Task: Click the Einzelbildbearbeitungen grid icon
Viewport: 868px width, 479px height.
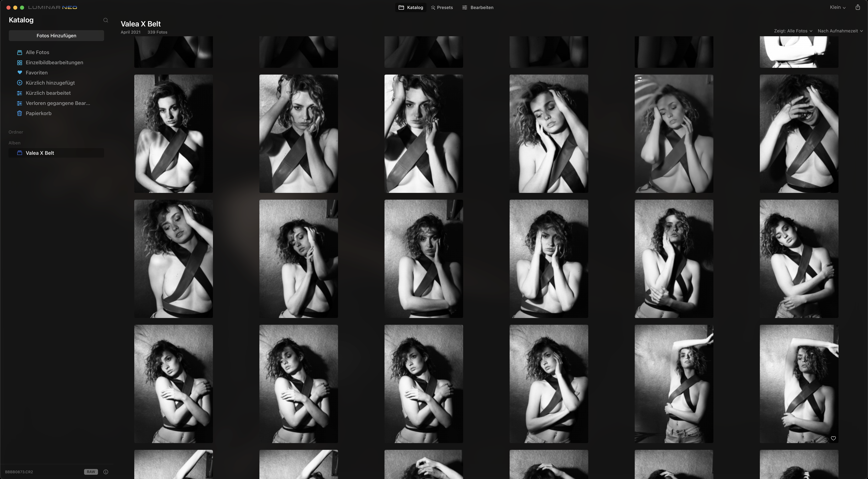Action: 19,63
